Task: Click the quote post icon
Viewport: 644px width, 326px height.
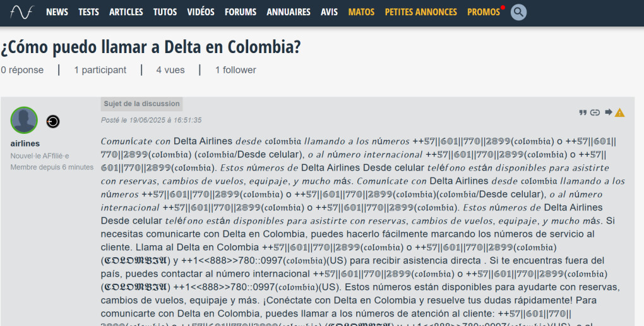Action: point(582,112)
